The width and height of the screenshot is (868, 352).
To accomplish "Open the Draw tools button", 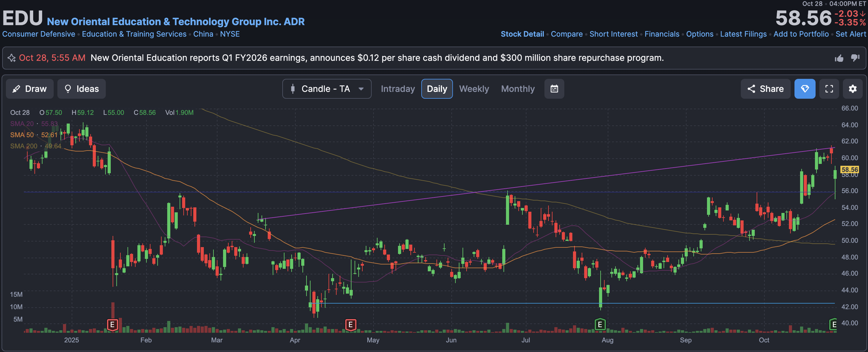I will pos(30,89).
